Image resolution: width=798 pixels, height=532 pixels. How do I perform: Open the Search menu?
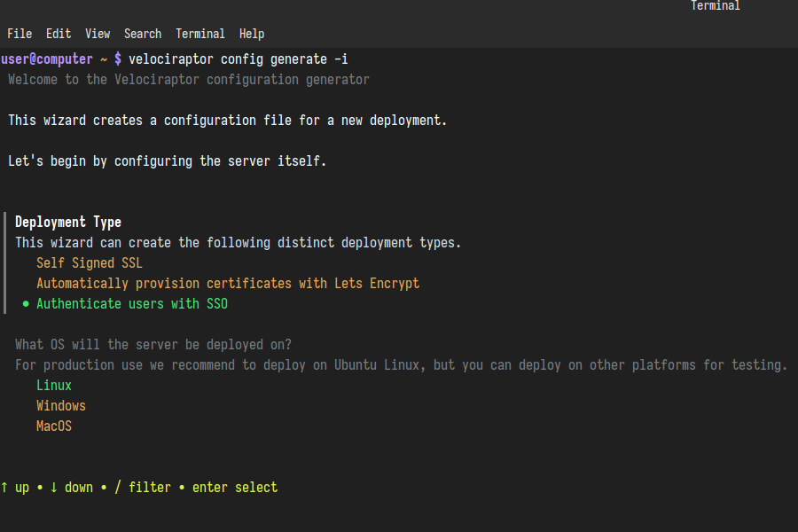[143, 34]
